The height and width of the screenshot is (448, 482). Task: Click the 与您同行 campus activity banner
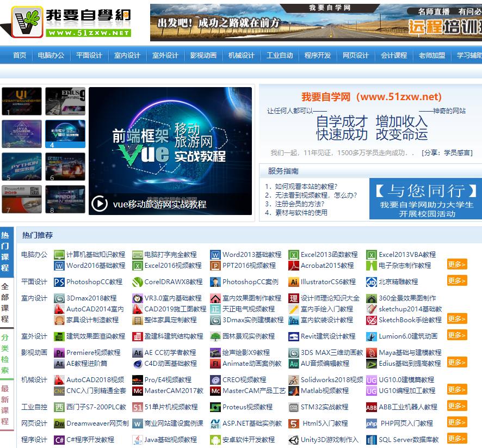pos(425,199)
